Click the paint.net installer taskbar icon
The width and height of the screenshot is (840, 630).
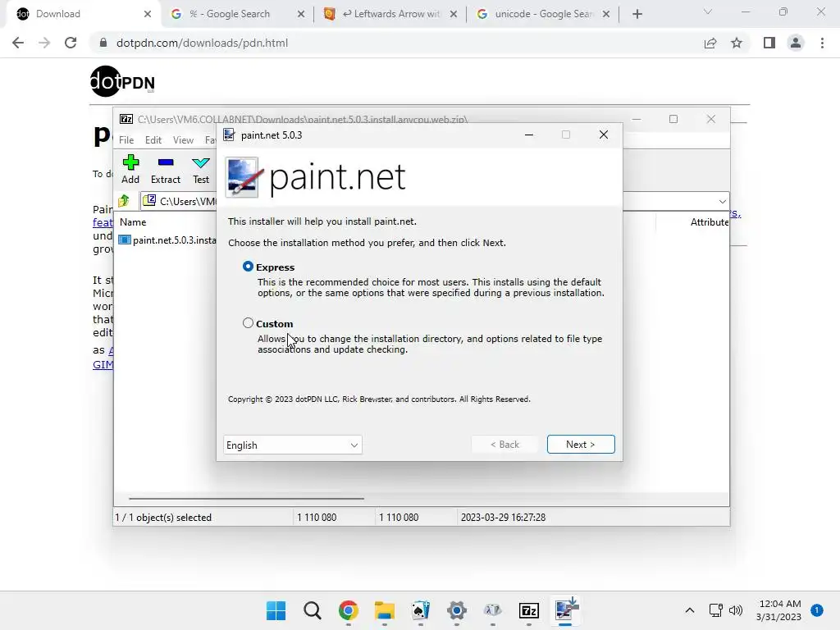click(566, 609)
